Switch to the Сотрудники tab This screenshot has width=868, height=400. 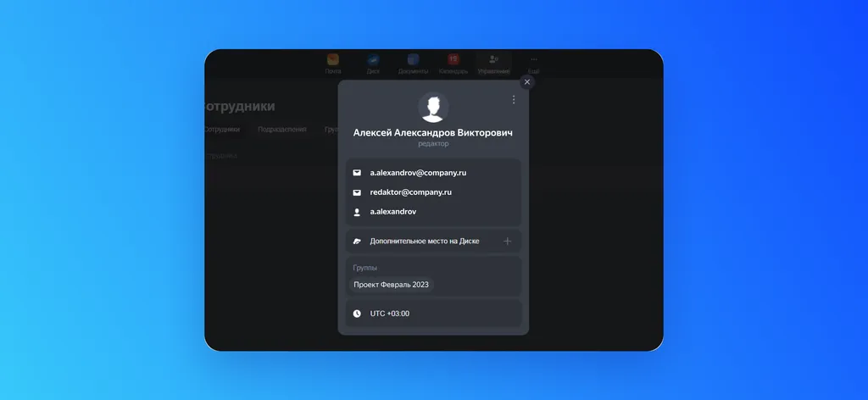[222, 130]
